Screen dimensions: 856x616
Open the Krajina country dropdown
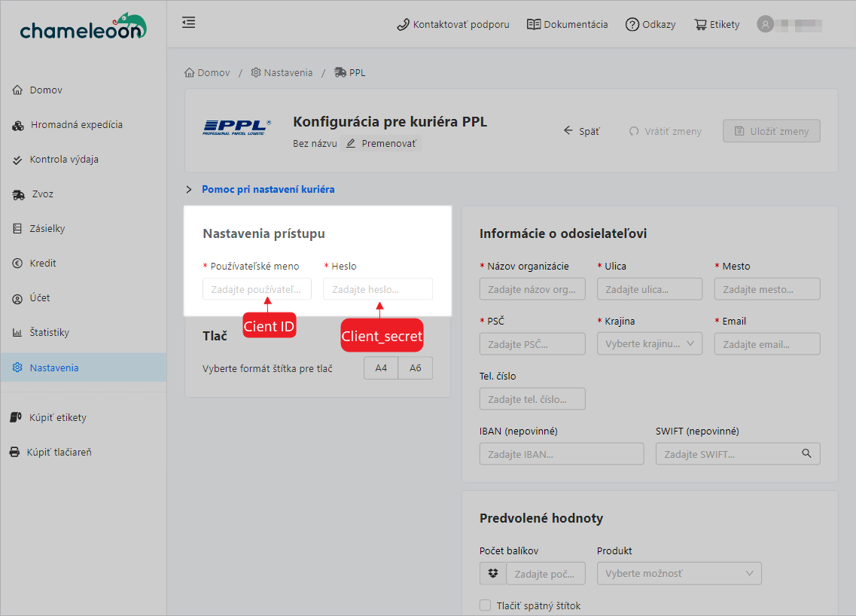[649, 344]
